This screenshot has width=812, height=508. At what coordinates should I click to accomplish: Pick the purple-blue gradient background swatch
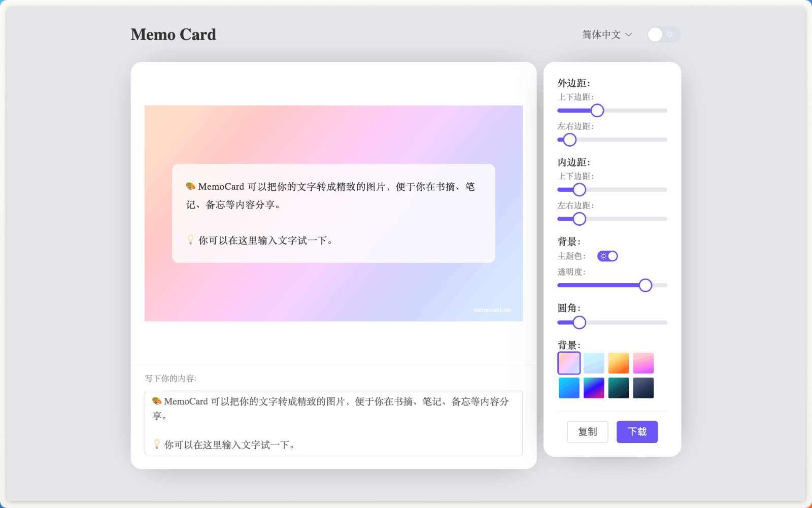pos(594,387)
